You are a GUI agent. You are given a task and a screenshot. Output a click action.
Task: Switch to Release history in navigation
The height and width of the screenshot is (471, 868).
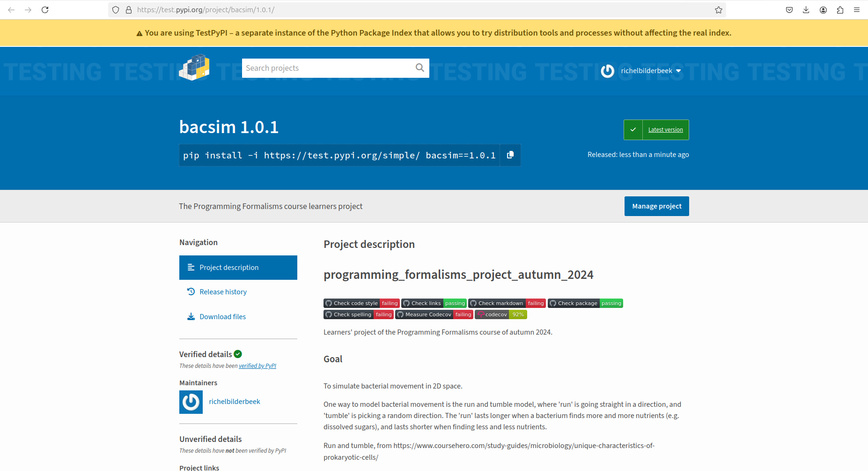(x=223, y=292)
